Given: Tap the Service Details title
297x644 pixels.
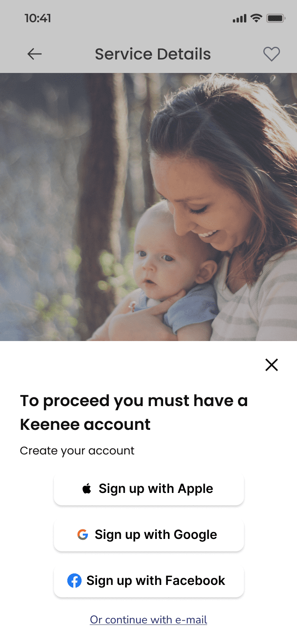Looking at the screenshot, I should [x=153, y=54].
